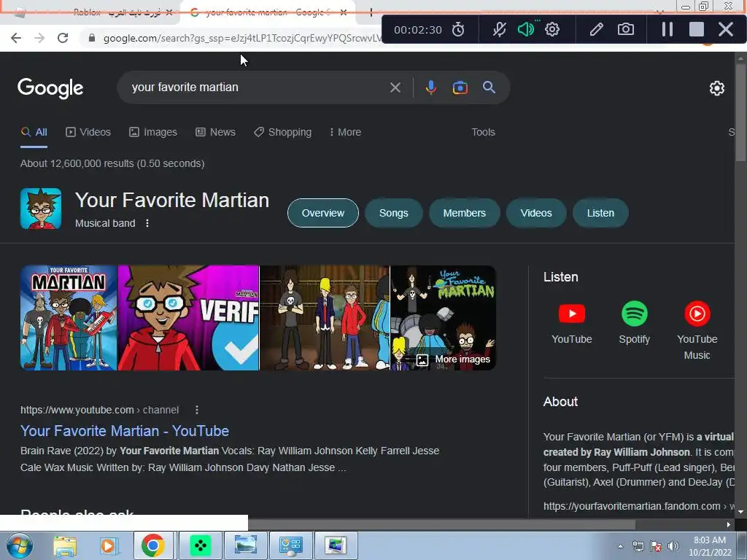747x560 pixels.
Task: Close the your favorite martian tab
Action: tap(344, 12)
